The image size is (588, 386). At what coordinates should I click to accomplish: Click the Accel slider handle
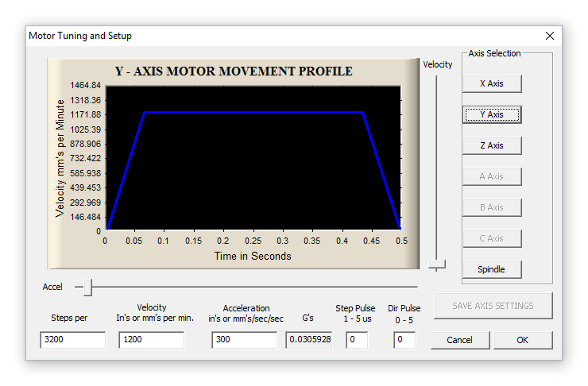tap(87, 287)
